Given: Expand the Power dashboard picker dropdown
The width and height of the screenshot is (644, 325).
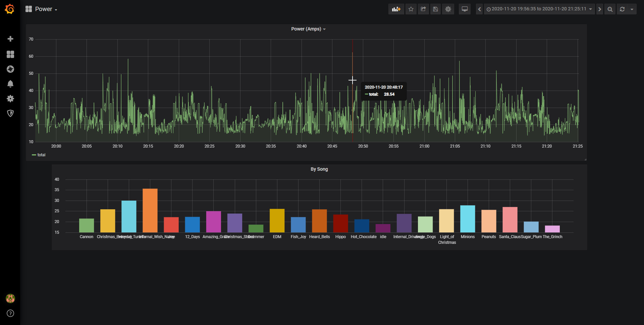Looking at the screenshot, I should [x=42, y=9].
